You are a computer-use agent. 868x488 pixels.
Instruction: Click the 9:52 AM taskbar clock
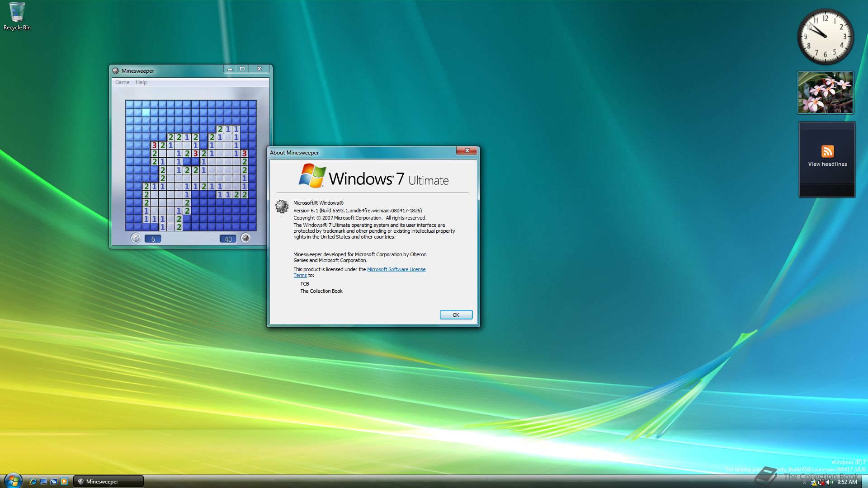[847, 482]
